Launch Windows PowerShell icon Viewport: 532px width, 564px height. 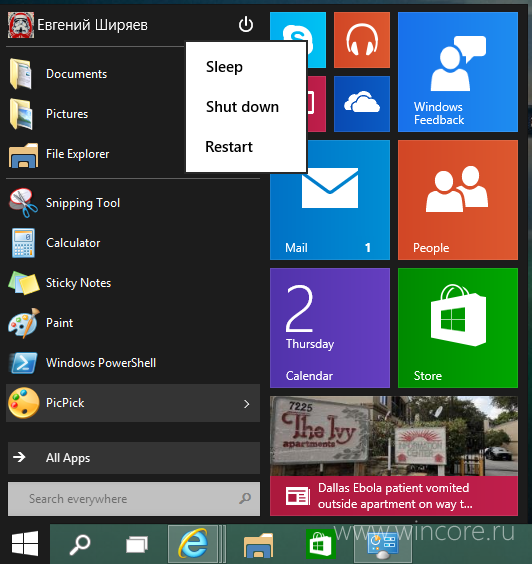pos(24,363)
